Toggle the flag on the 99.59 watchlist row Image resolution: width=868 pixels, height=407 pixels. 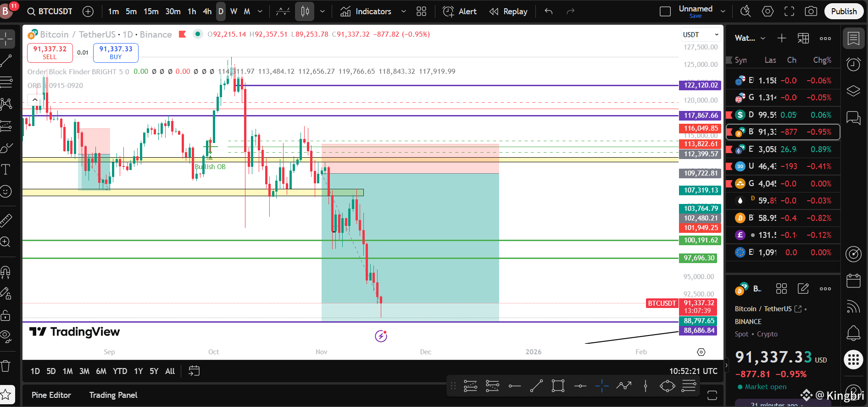tap(729, 115)
